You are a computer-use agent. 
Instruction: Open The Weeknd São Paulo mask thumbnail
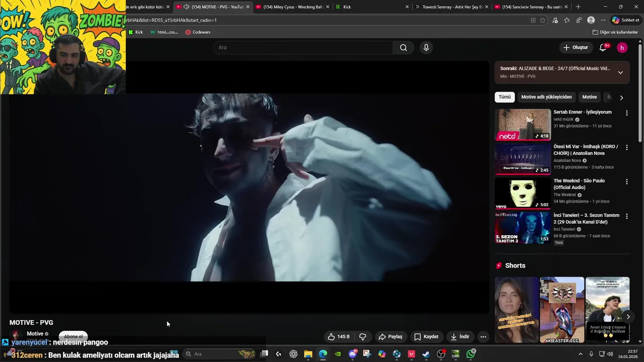pos(523,193)
